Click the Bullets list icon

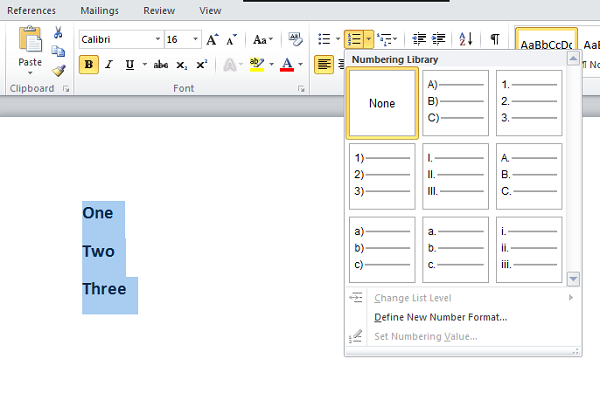(323, 40)
